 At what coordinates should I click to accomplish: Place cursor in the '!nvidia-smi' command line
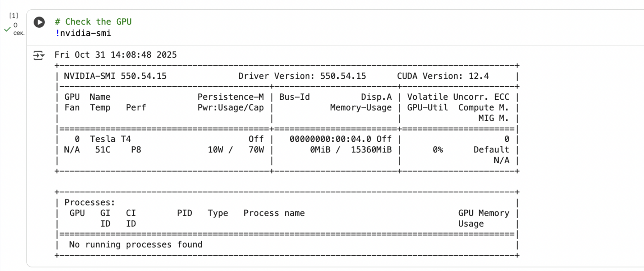(83, 33)
